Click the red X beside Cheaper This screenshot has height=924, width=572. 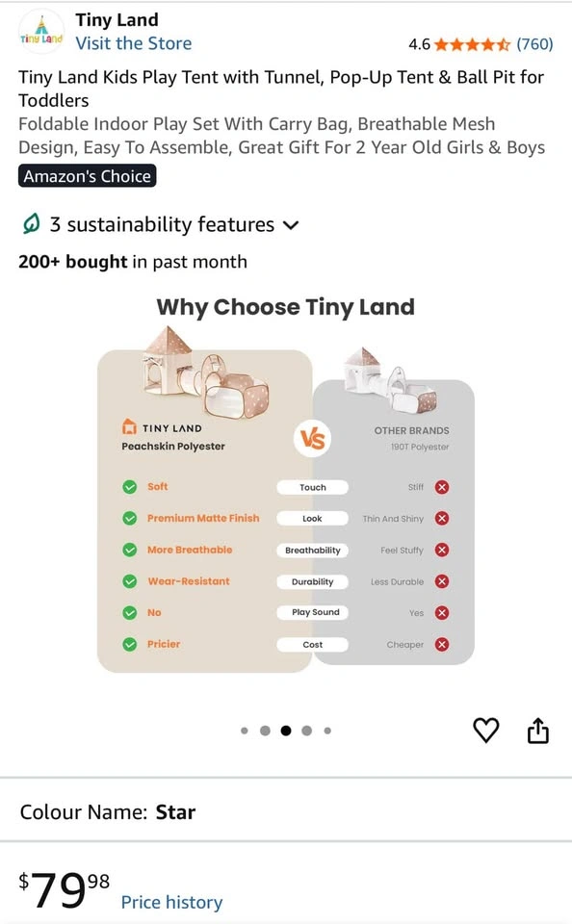pos(442,644)
